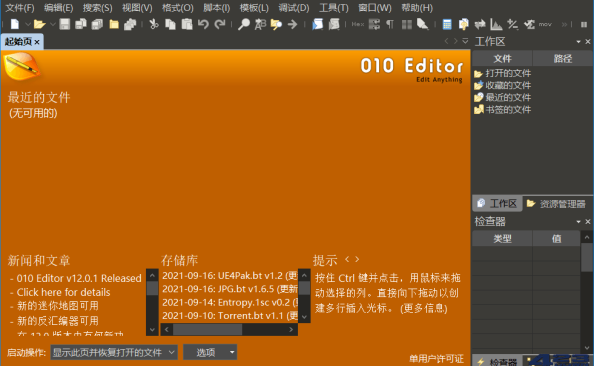Open the Histogram chart tool
Viewport: 594px width, 366px height.
pyautogui.click(x=496, y=24)
